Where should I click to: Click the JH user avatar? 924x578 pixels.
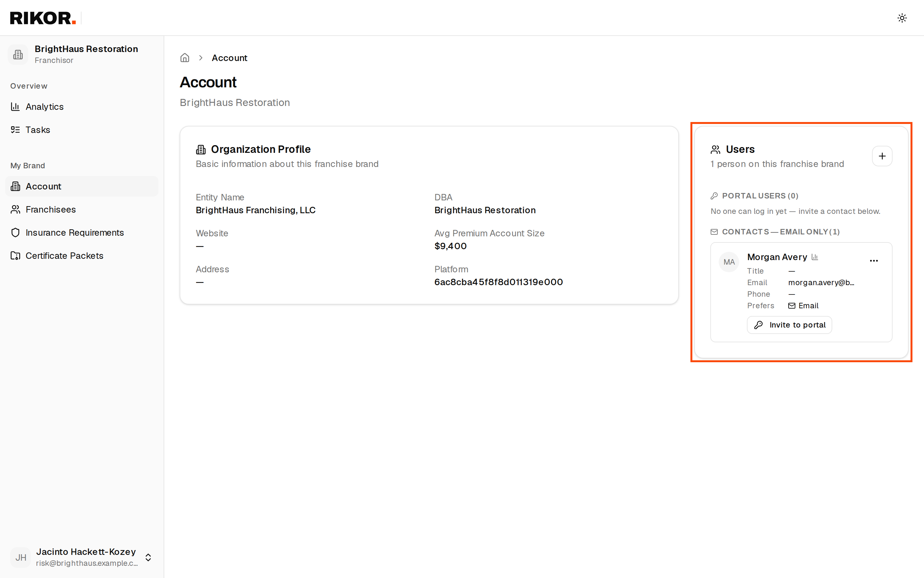point(21,557)
